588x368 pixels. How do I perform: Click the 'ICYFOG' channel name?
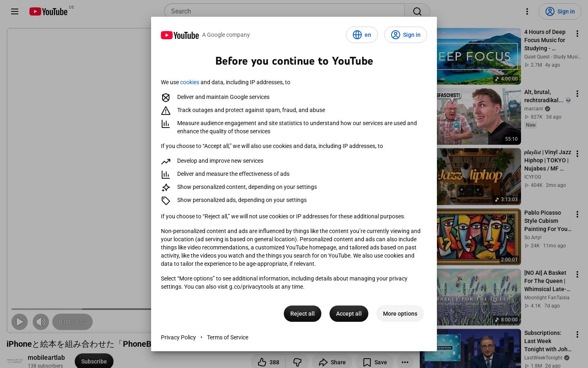tap(532, 177)
